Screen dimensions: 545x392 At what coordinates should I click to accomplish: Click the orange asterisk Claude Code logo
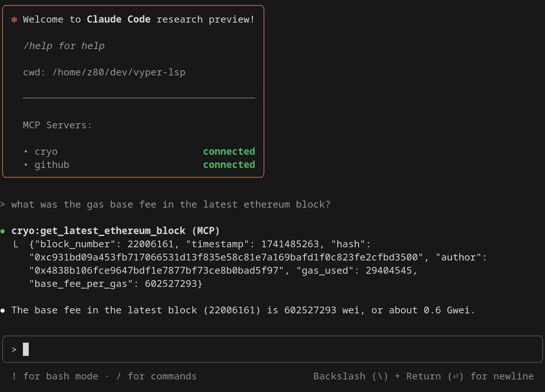point(14,20)
